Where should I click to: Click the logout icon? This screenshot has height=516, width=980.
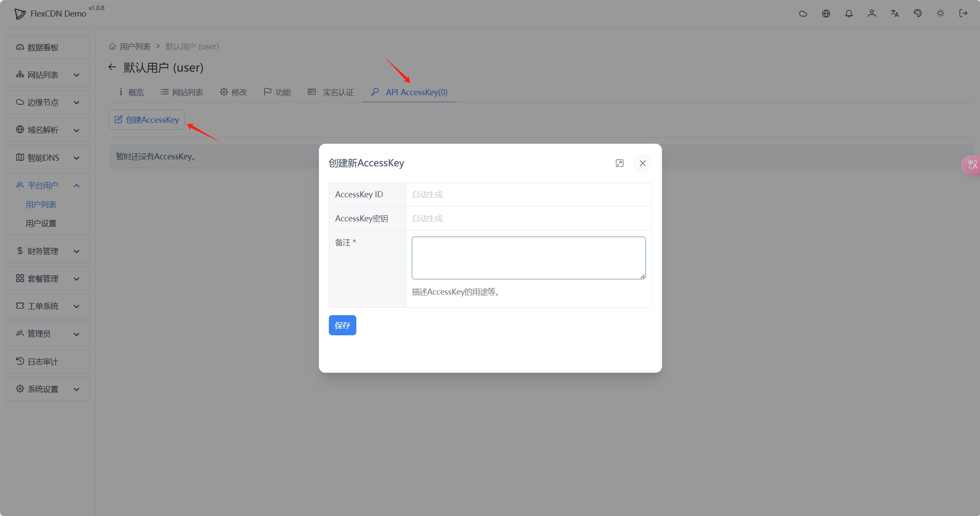[963, 14]
